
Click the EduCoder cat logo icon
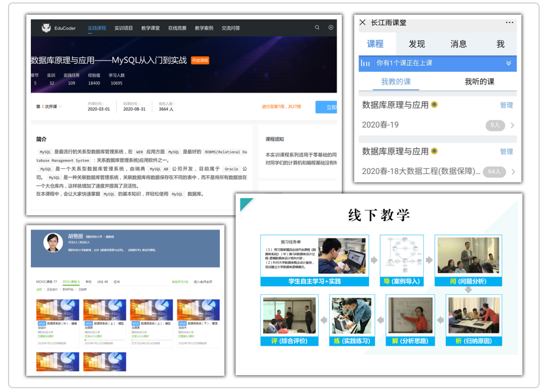46,28
